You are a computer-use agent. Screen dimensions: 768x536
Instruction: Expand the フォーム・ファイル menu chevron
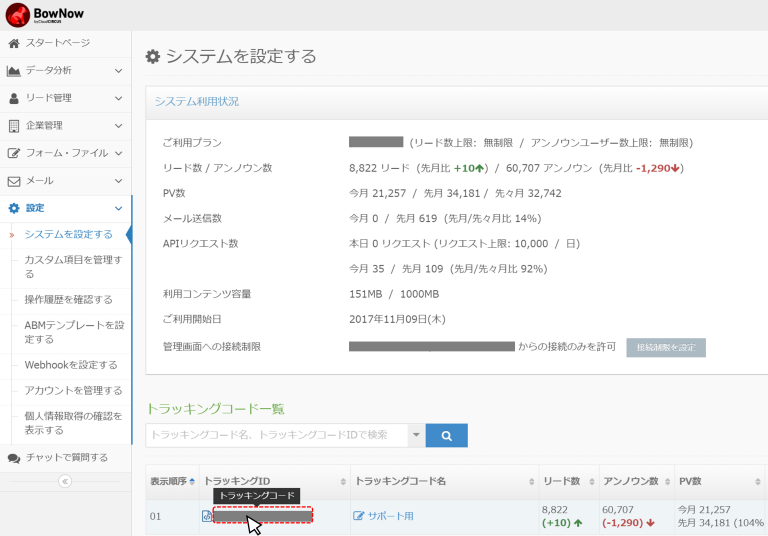pyautogui.click(x=119, y=153)
